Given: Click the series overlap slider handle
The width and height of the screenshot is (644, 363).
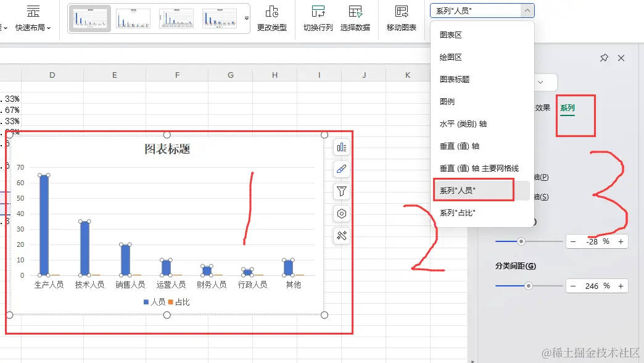Looking at the screenshot, I should (521, 241).
